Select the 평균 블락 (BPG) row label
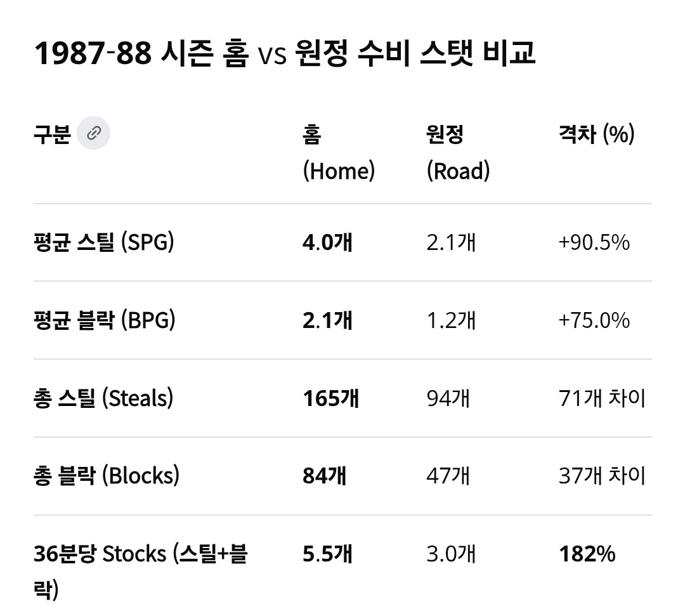 (x=104, y=320)
